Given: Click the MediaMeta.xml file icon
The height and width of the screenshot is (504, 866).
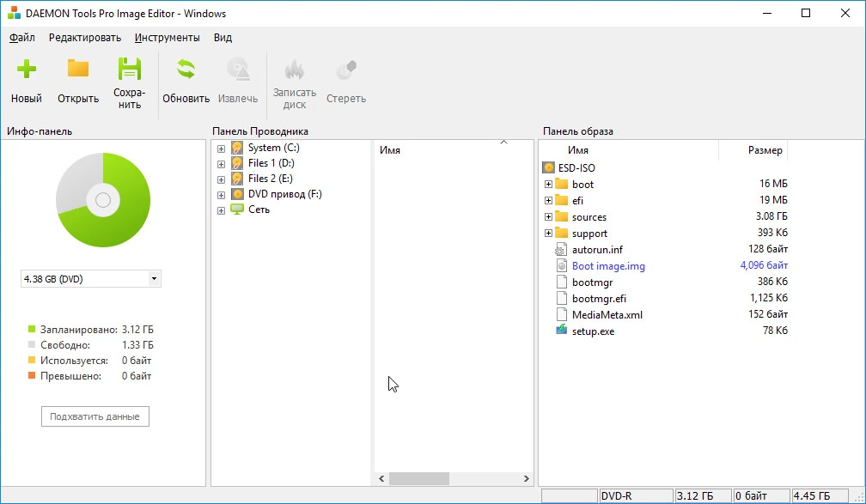Looking at the screenshot, I should [x=562, y=314].
